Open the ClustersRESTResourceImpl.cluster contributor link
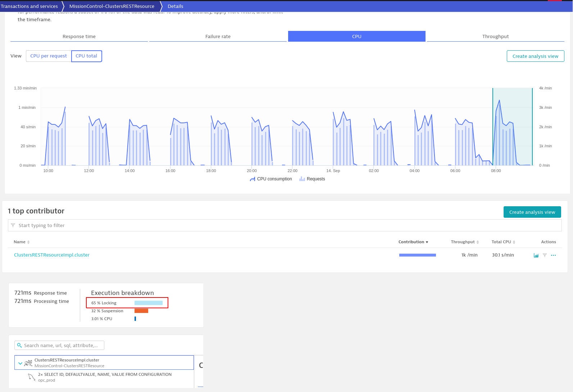 pos(52,255)
